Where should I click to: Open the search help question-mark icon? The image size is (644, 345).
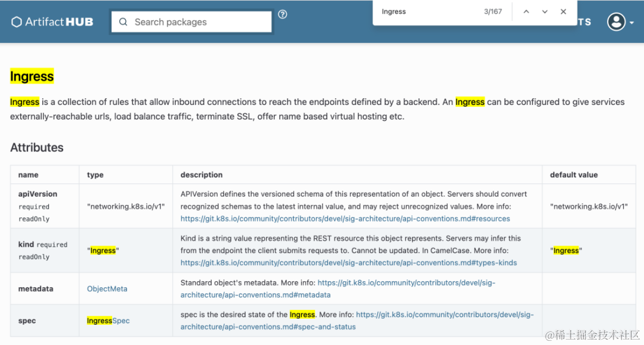pos(283,14)
